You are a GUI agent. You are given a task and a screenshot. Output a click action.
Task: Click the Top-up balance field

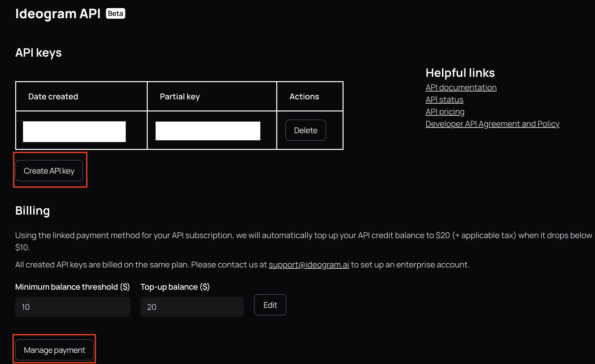click(192, 307)
